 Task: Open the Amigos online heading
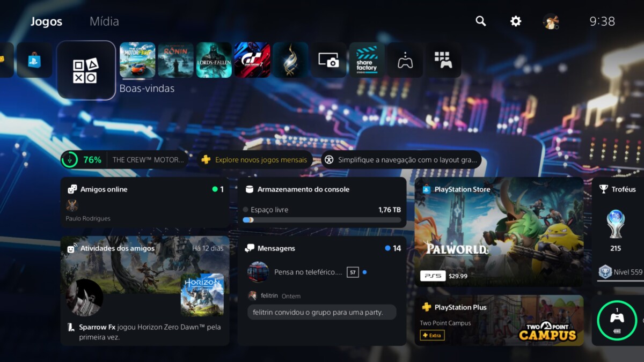pos(104,189)
